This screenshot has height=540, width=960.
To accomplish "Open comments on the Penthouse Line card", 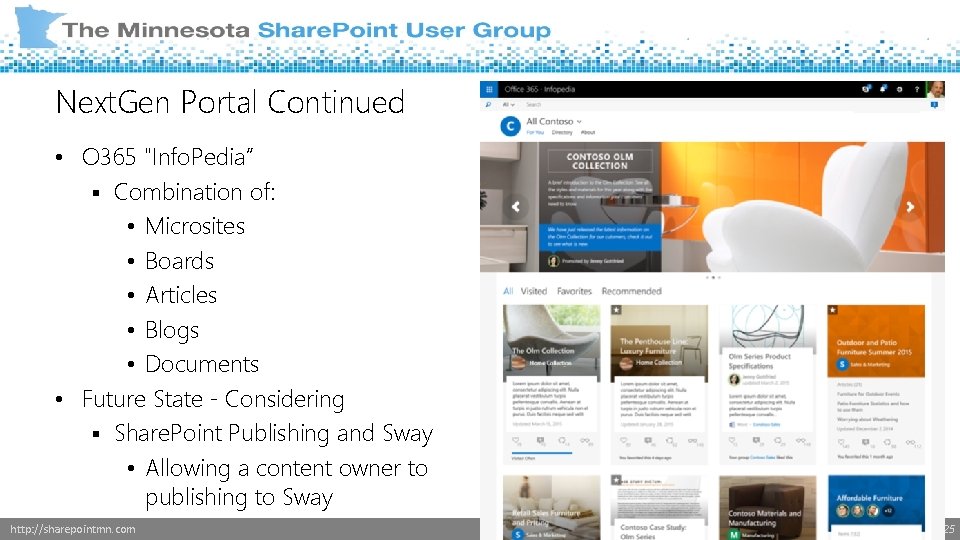I will pyautogui.click(x=648, y=441).
